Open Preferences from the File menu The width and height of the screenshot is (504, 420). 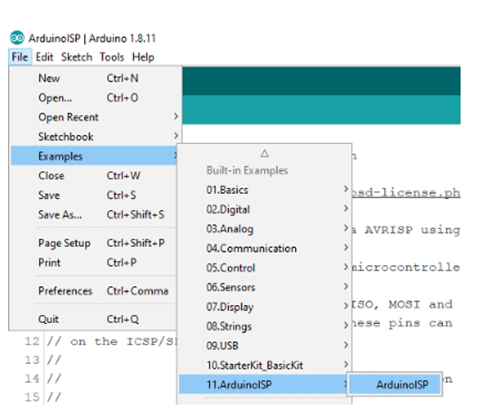(x=94, y=291)
